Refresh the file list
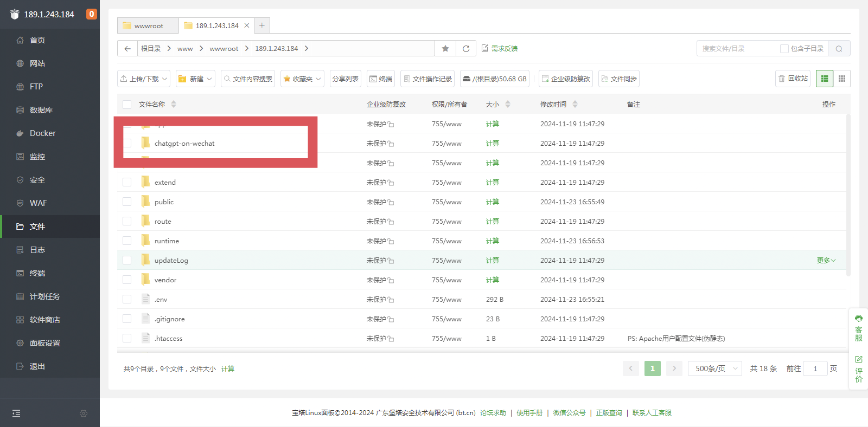 point(466,48)
